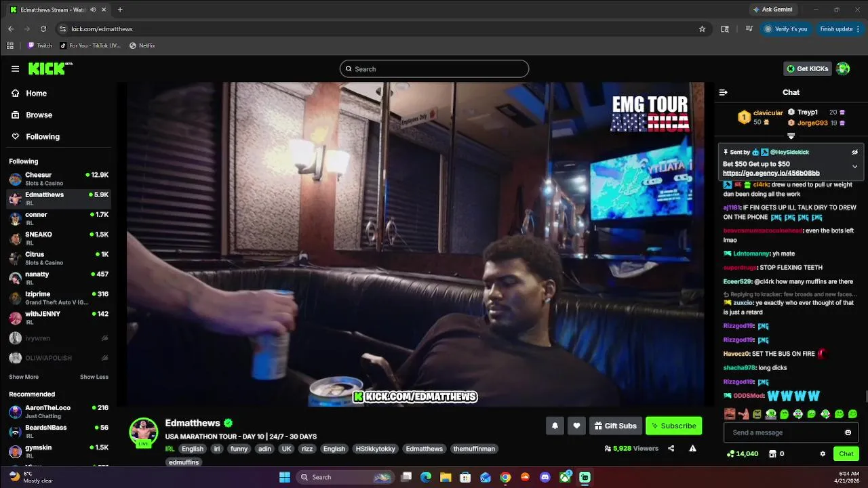The height and width of the screenshot is (488, 868).
Task: Expand the gift leaderboard down arrow
Action: [791, 136]
